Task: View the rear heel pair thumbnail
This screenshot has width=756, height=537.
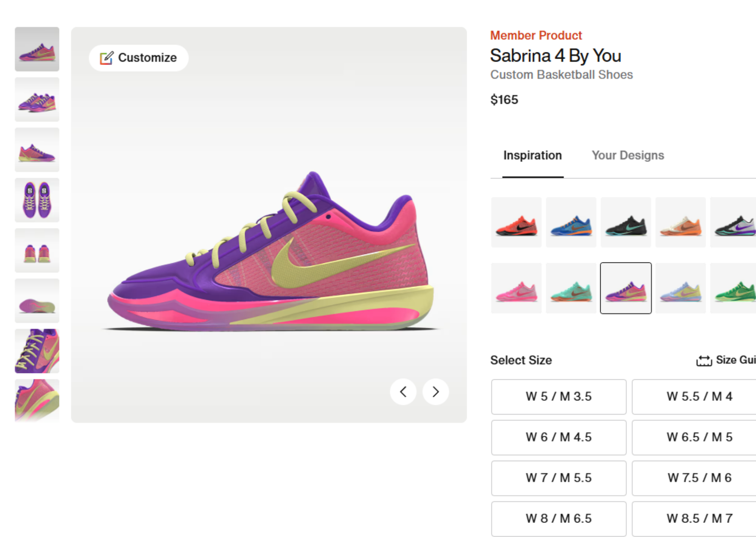Action: (x=37, y=250)
